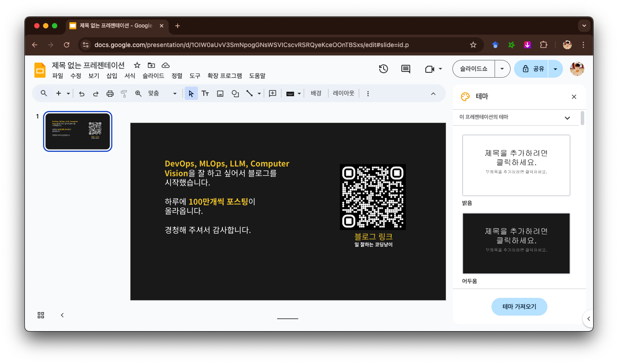This screenshot has width=618, height=364.
Task: Undo the last action
Action: (82, 93)
